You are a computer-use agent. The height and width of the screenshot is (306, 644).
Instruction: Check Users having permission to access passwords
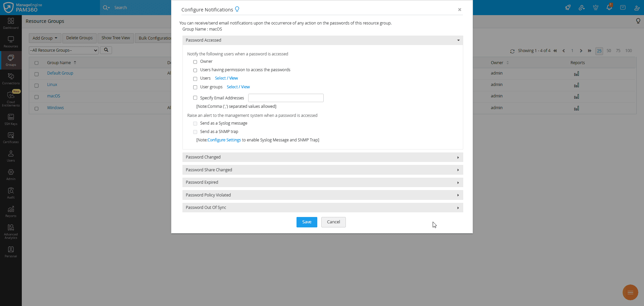(195, 70)
